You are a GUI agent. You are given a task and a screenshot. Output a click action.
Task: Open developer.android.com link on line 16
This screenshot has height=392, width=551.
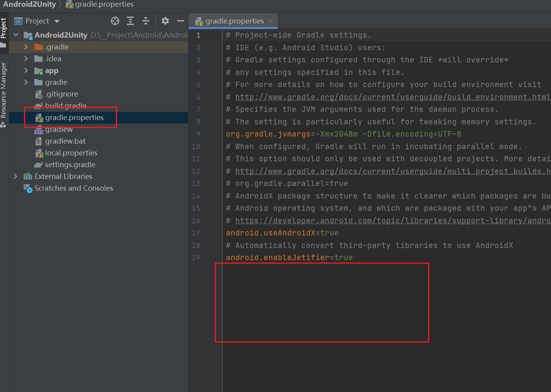coord(393,221)
